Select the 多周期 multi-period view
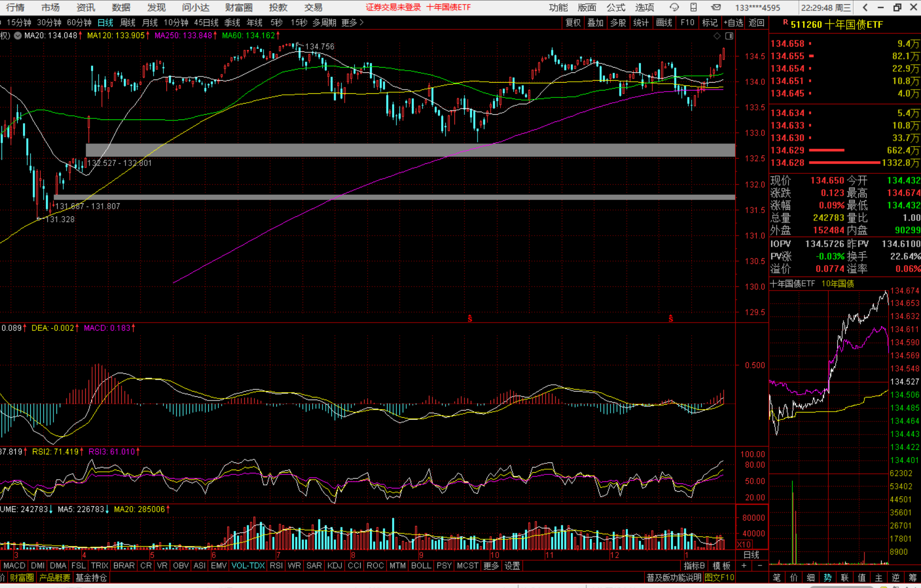 click(325, 23)
